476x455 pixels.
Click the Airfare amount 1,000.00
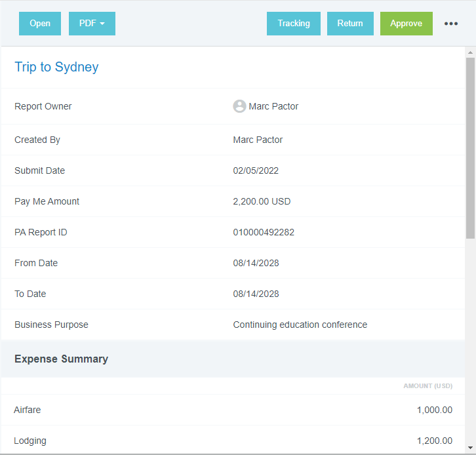434,410
